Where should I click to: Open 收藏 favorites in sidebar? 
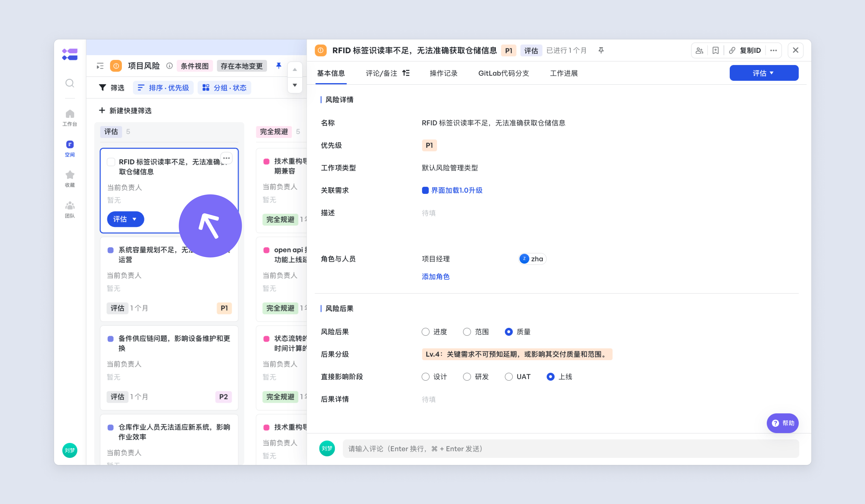[x=70, y=179]
